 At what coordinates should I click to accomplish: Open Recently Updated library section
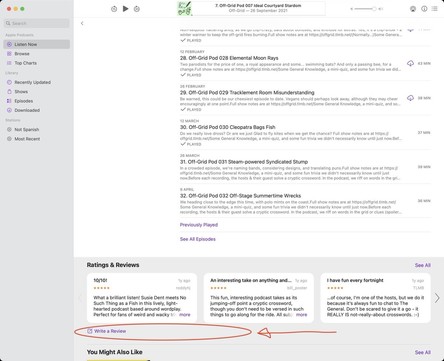[32, 82]
